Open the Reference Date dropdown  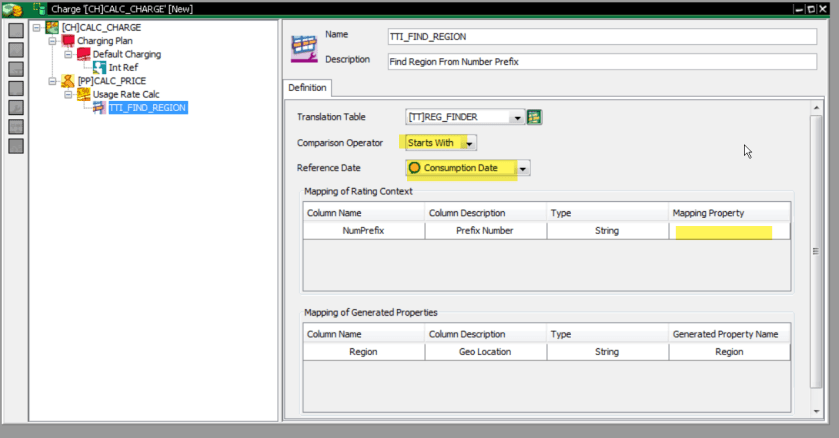pyautogui.click(x=523, y=168)
